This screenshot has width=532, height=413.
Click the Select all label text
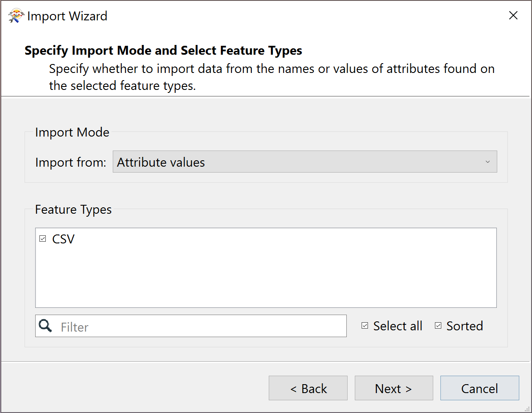[398, 326]
